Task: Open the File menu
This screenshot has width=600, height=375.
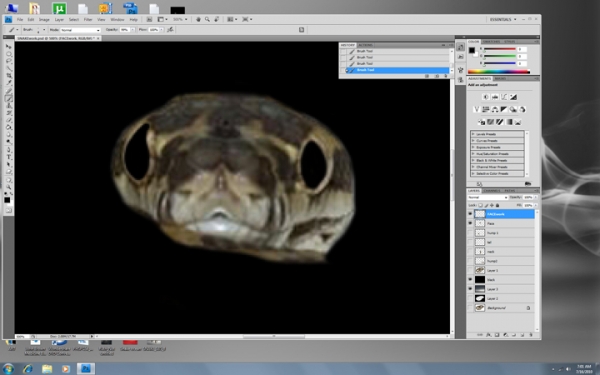Action: 20,19
